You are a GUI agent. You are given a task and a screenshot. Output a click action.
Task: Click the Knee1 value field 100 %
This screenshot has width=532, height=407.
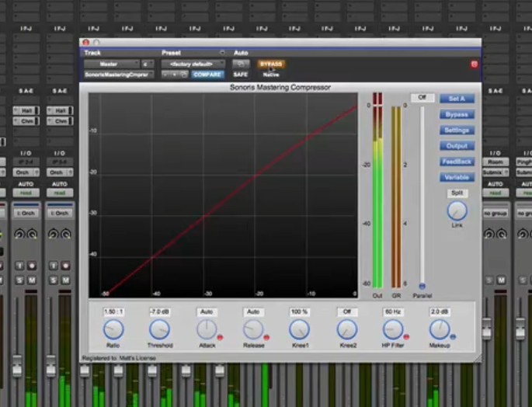pos(300,311)
